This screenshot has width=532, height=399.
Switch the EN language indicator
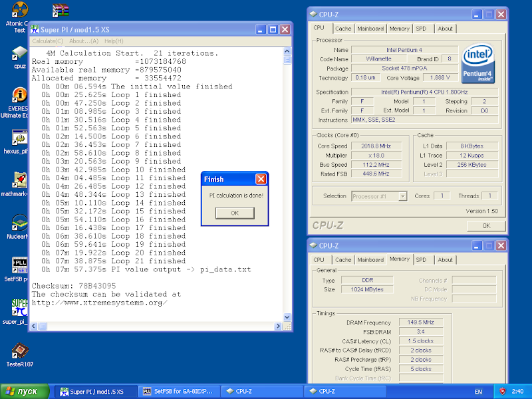pyautogui.click(x=478, y=392)
